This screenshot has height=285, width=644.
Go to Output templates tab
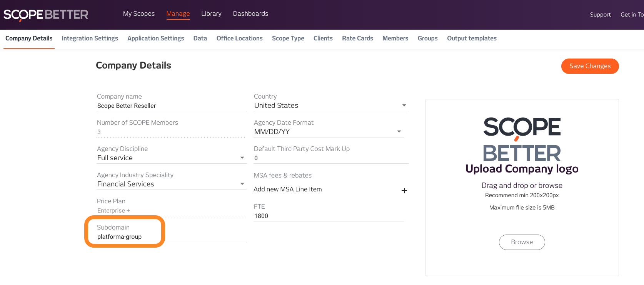tap(472, 39)
